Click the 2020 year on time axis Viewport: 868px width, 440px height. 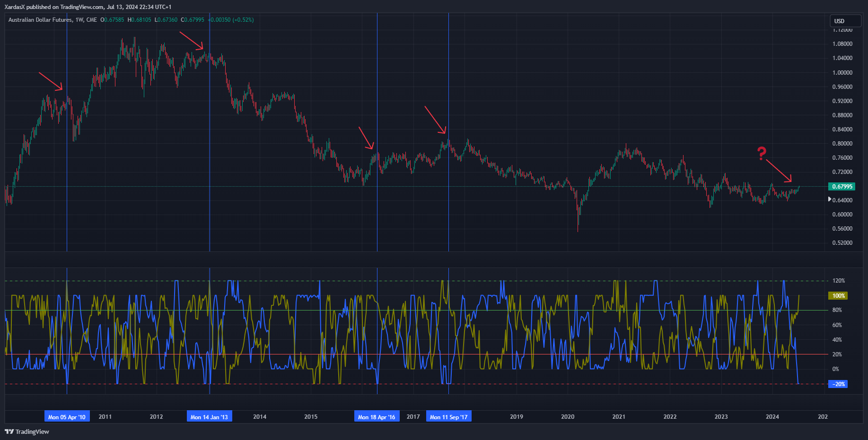[568, 417]
